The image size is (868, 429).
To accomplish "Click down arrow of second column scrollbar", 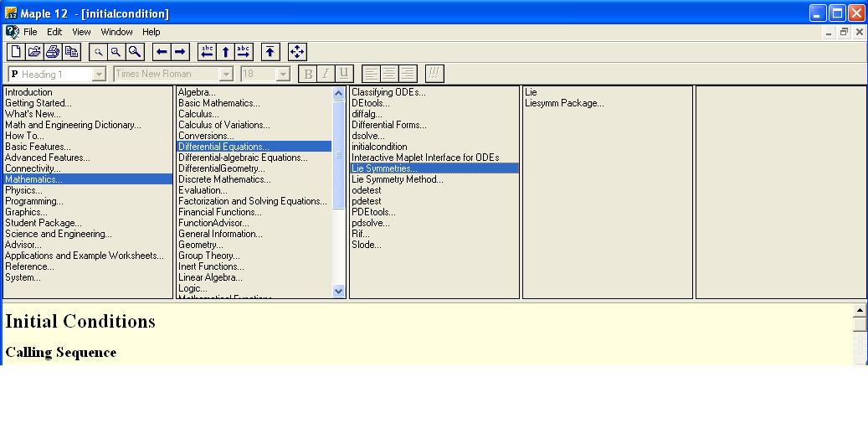I will click(x=339, y=291).
